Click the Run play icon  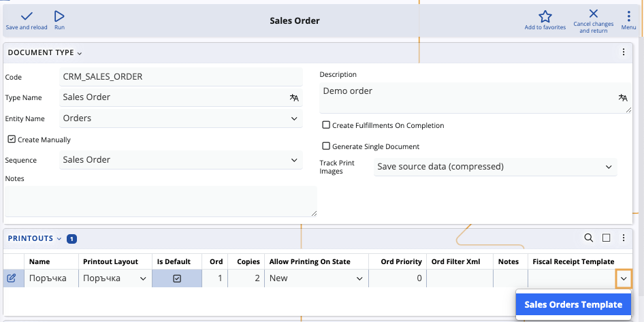[59, 16]
